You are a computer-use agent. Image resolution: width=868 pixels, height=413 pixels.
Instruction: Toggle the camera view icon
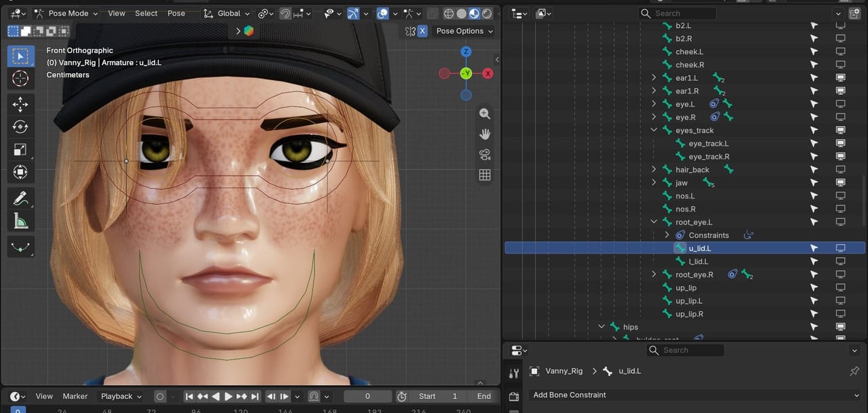click(x=484, y=155)
